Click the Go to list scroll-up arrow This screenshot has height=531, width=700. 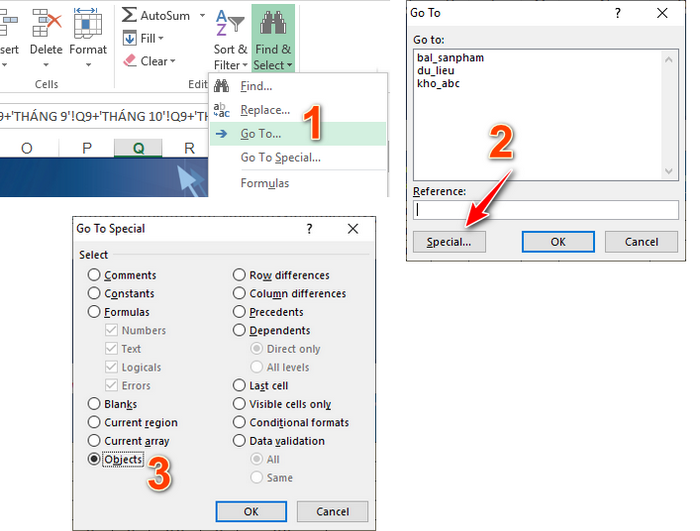(668, 59)
